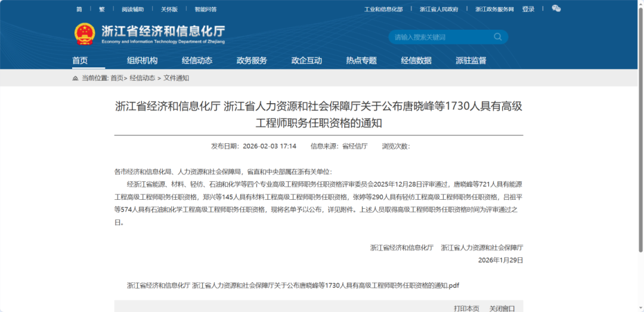Viewport: 644px width, 312px height.
Task: Click the search magnifier icon
Action: 498,37
